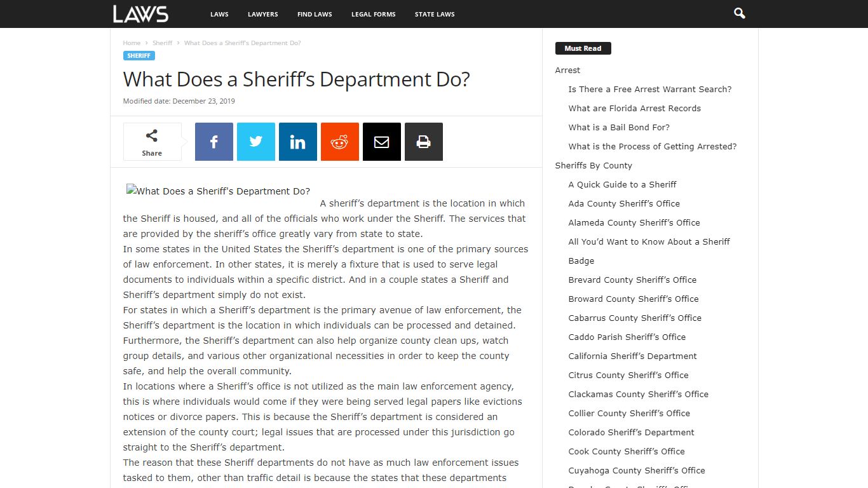Screen dimensions: 868x488
Task: Open Cook County Sheriff's Office link
Action: pos(627,452)
